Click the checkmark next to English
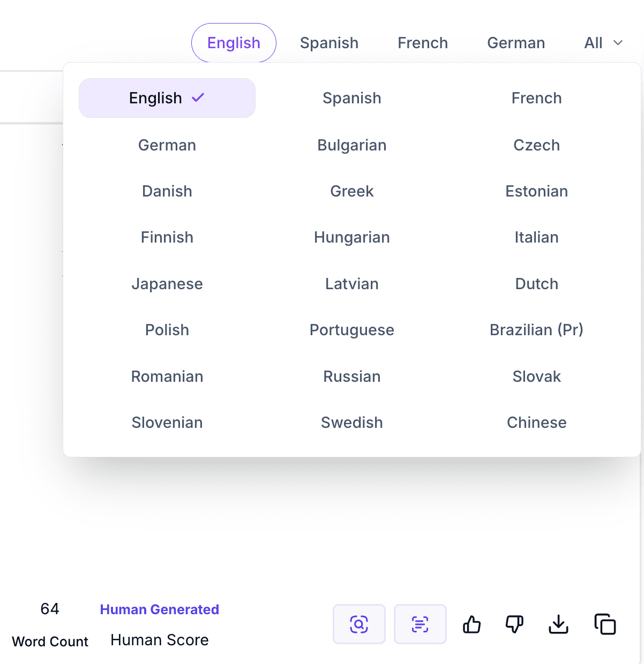The image size is (644, 664). point(198,97)
